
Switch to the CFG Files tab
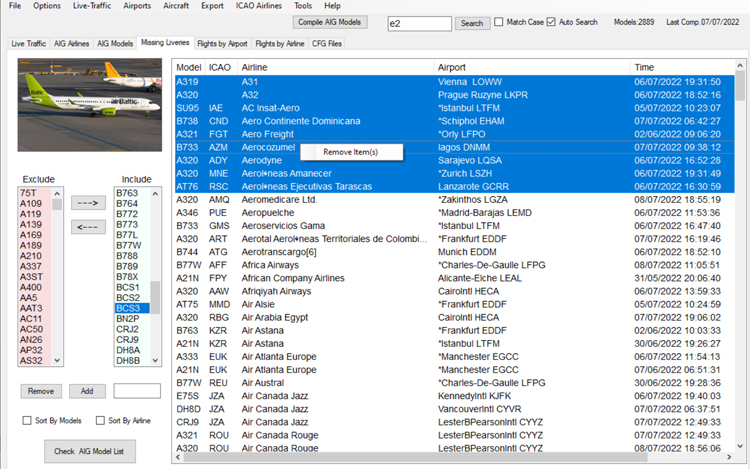[x=327, y=44]
